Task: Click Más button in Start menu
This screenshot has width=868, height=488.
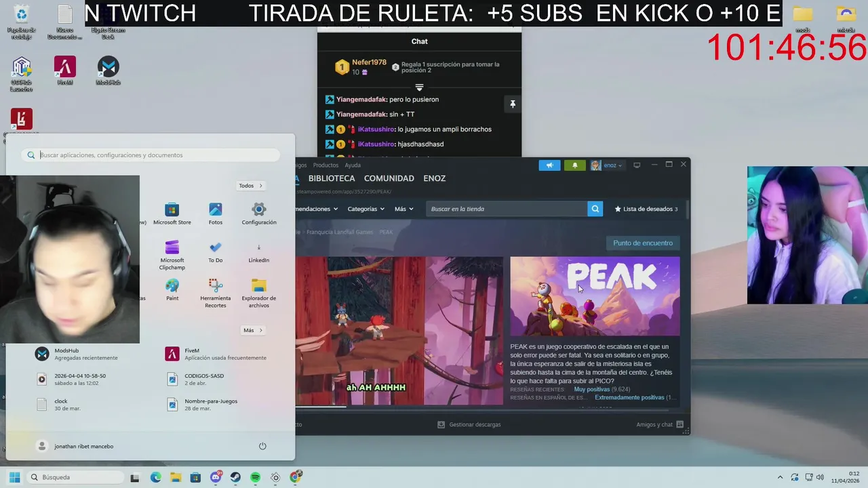Action: (x=253, y=330)
